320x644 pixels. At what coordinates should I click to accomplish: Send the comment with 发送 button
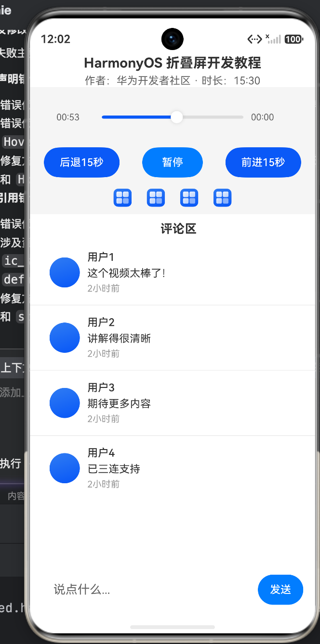click(280, 590)
